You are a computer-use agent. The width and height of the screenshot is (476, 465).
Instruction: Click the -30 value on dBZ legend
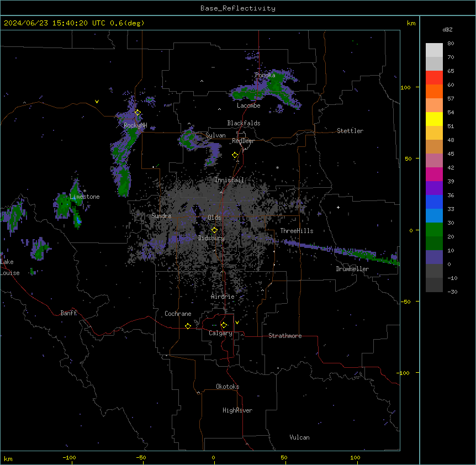click(452, 292)
